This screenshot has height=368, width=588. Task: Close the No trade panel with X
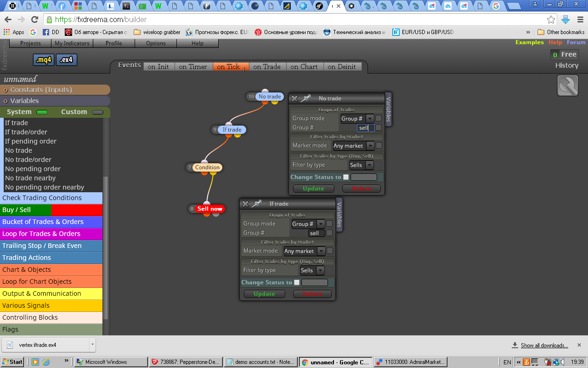(294, 98)
